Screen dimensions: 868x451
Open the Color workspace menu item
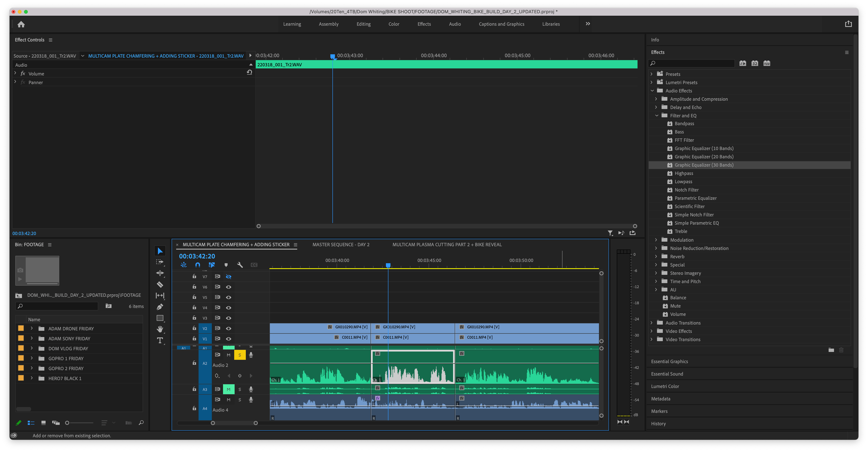pyautogui.click(x=394, y=24)
